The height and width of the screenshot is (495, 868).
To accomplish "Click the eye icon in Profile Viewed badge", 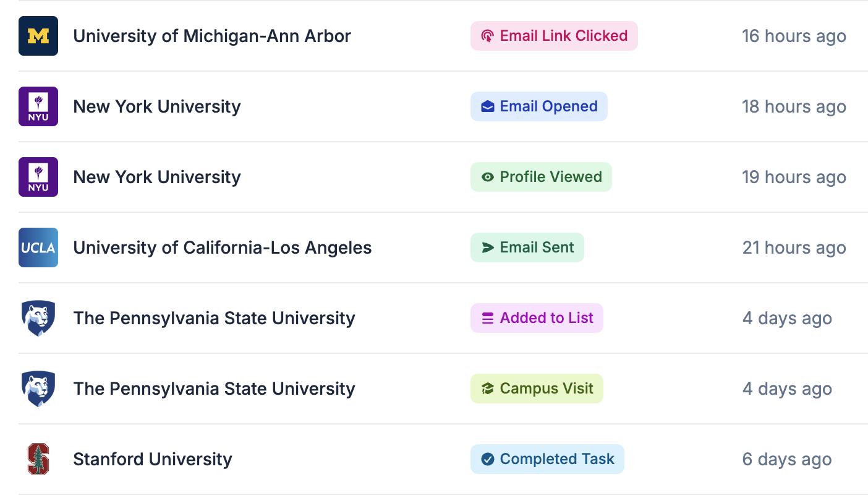I will coord(488,177).
